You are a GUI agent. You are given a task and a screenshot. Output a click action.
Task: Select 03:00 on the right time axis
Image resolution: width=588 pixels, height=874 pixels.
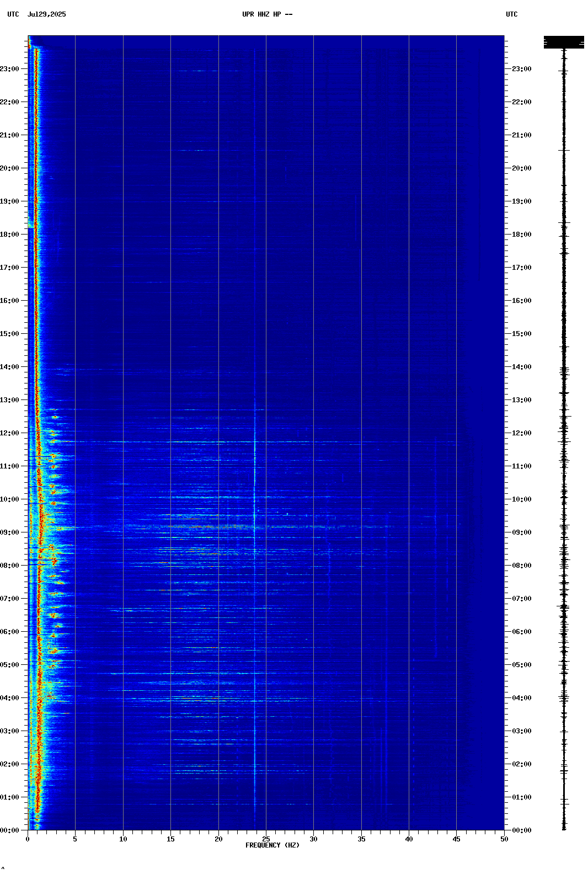tap(522, 731)
